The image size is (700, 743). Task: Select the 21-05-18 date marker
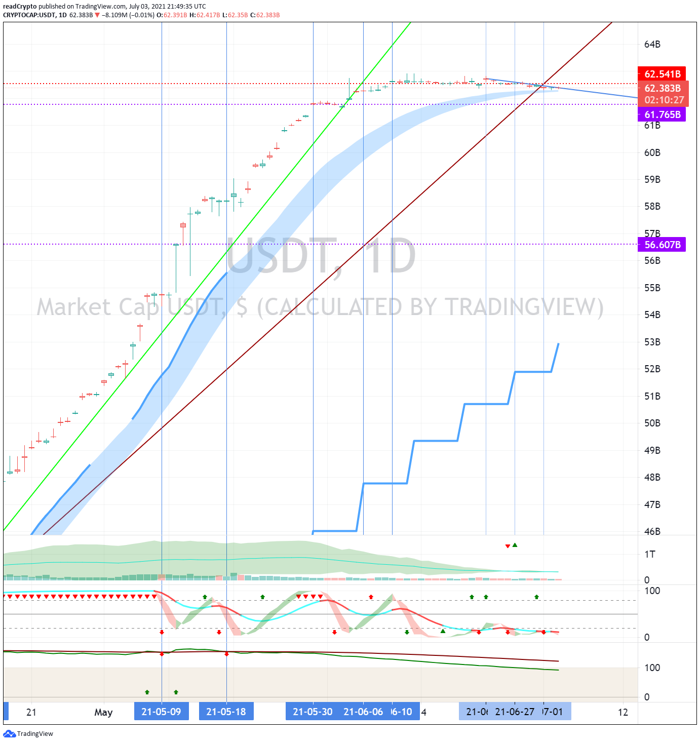coord(226,712)
